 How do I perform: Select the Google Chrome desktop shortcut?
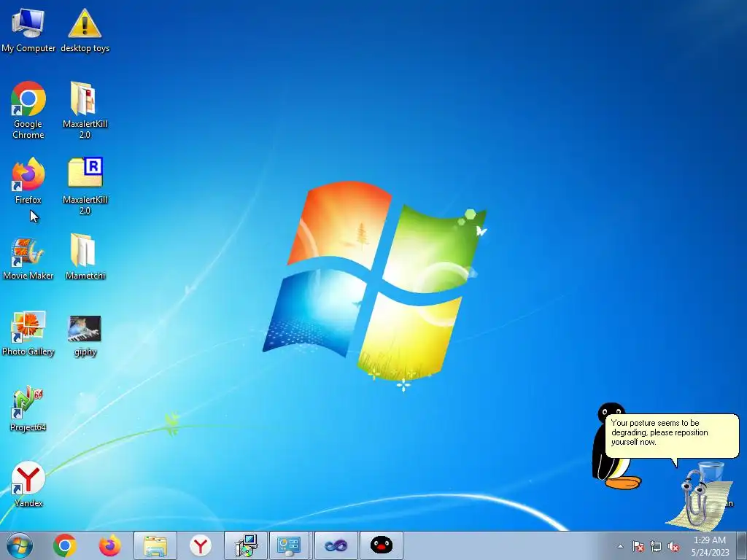coord(28,110)
